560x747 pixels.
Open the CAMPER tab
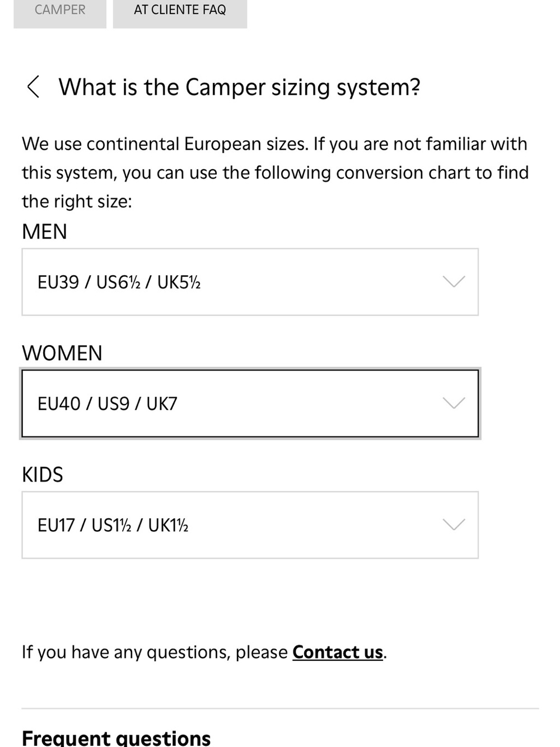(60, 11)
